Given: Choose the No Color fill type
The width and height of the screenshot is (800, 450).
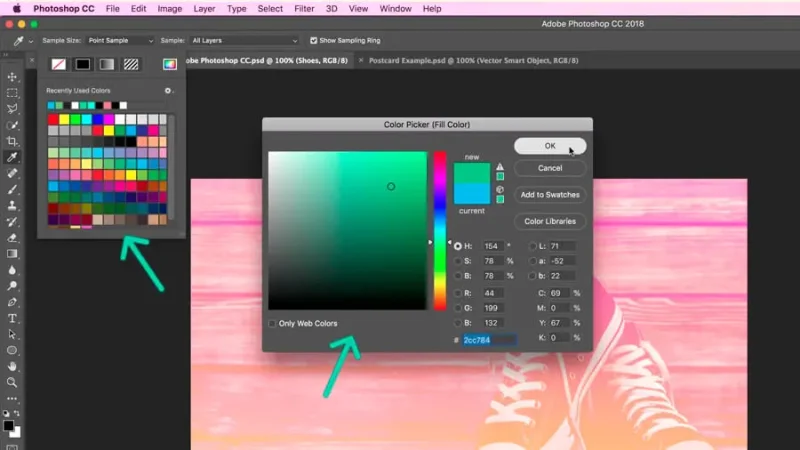Looking at the screenshot, I should (59, 64).
